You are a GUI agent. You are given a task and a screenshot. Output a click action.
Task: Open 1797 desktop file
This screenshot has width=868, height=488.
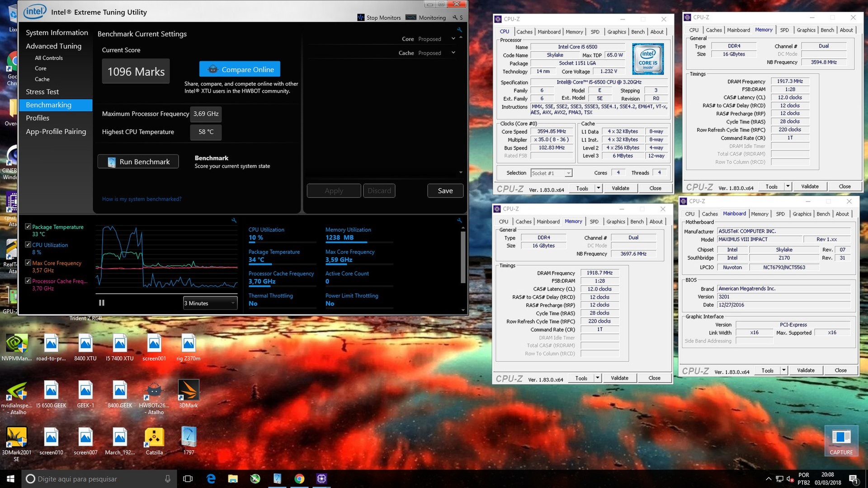click(189, 441)
